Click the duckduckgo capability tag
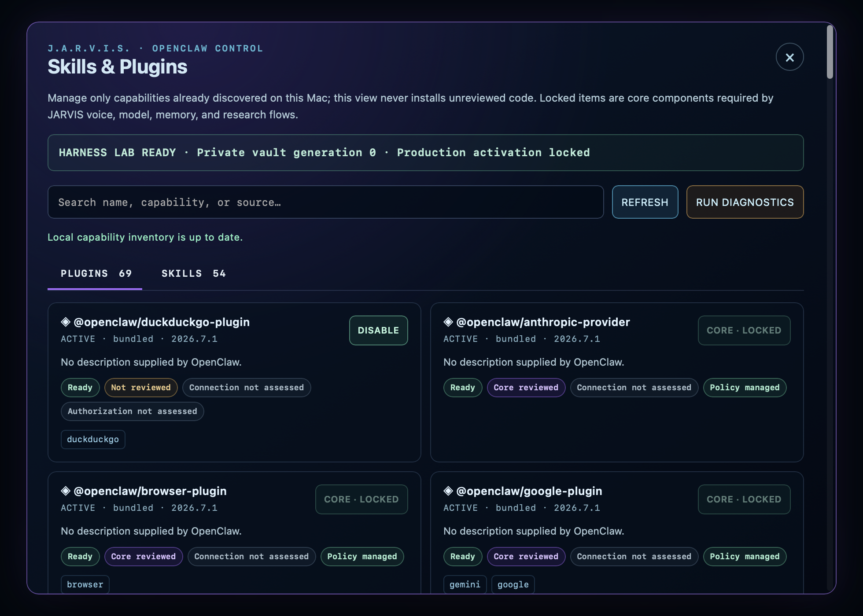This screenshot has height=616, width=863. pos(93,440)
